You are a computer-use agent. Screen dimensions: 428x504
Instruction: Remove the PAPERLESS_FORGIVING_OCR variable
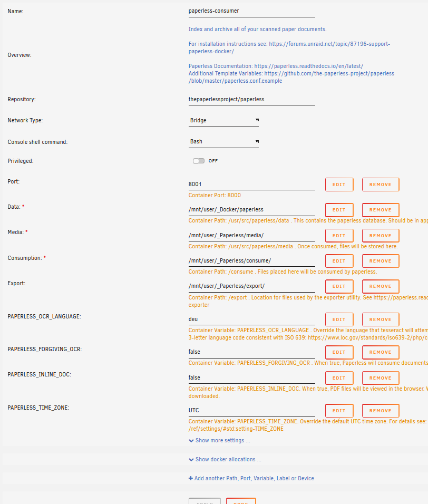pyautogui.click(x=381, y=352)
